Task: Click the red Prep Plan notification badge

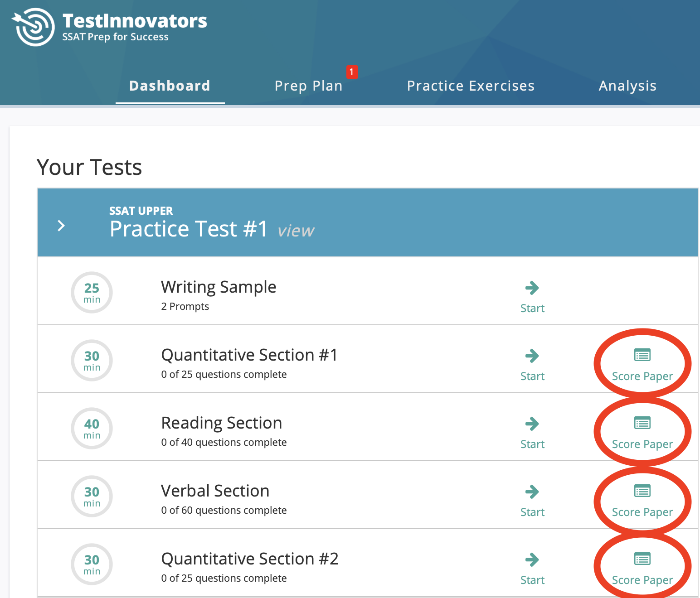Action: [x=352, y=72]
